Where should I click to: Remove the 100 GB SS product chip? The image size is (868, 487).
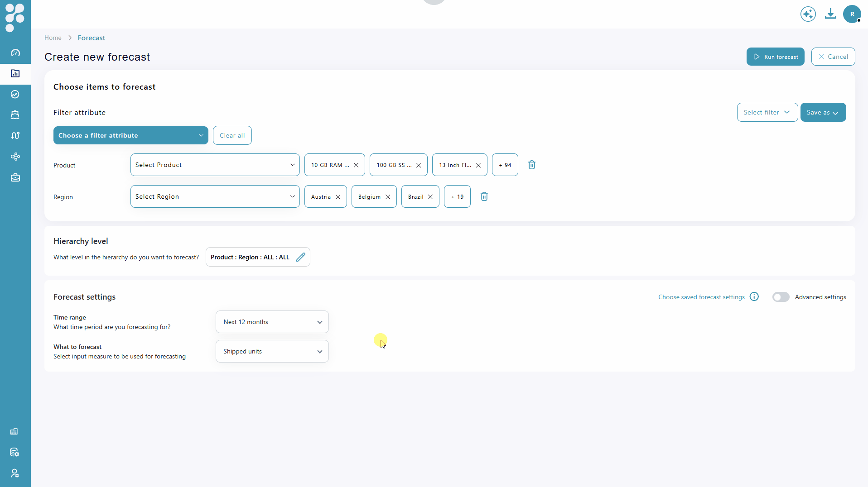pos(419,165)
